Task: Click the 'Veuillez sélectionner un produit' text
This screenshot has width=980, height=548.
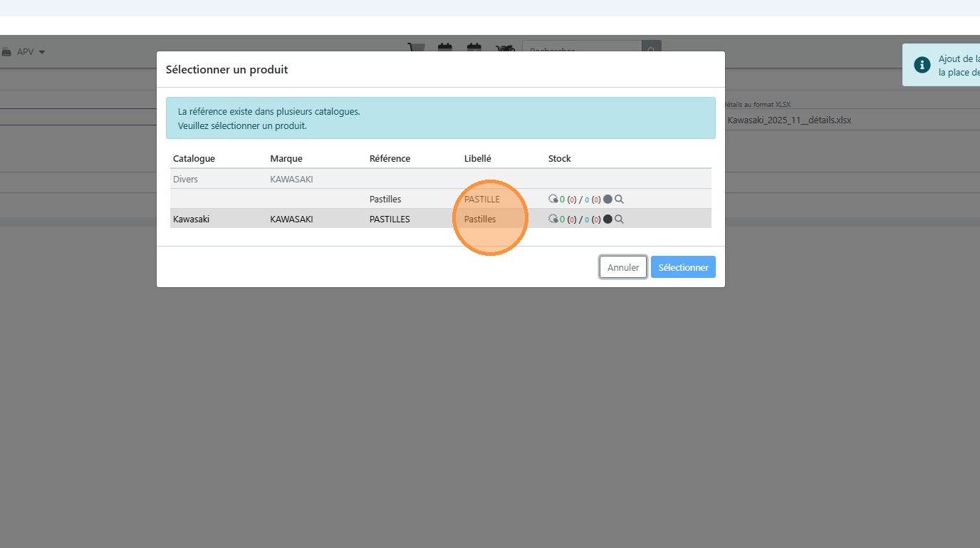Action: 242,126
